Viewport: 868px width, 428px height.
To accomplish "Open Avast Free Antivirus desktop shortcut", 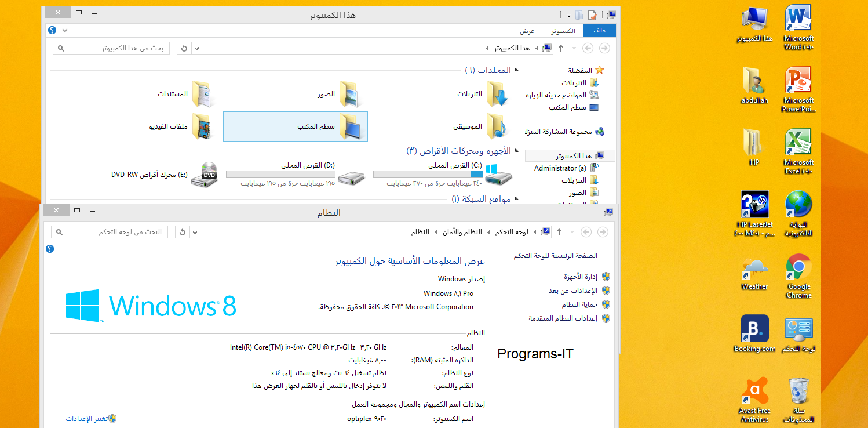I will [754, 400].
